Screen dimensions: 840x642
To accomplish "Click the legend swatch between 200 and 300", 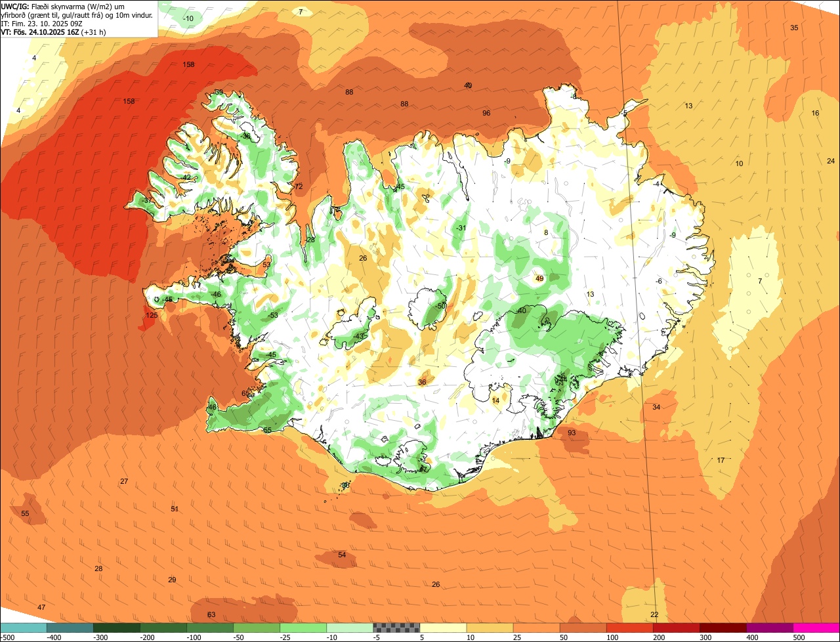I will coord(677,628).
